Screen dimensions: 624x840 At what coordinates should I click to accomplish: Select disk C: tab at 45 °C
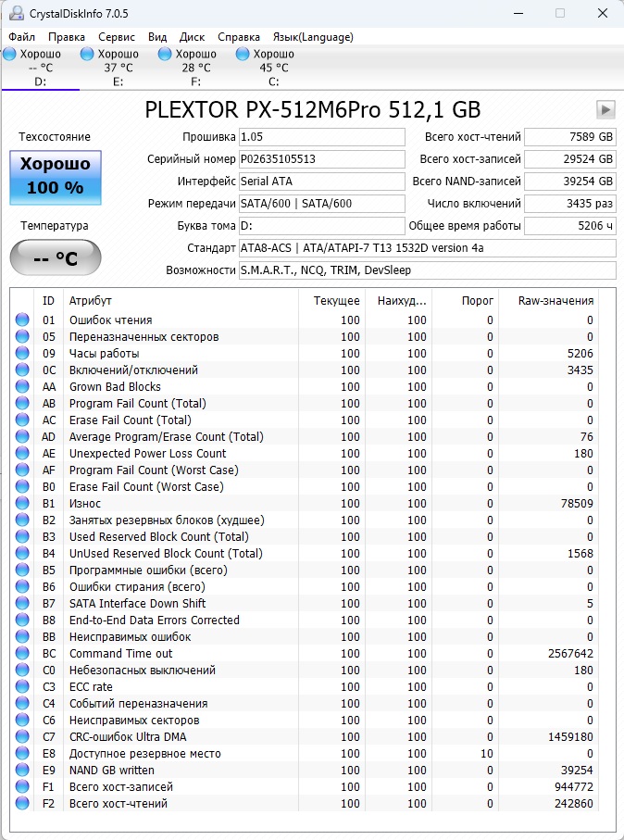[273, 68]
